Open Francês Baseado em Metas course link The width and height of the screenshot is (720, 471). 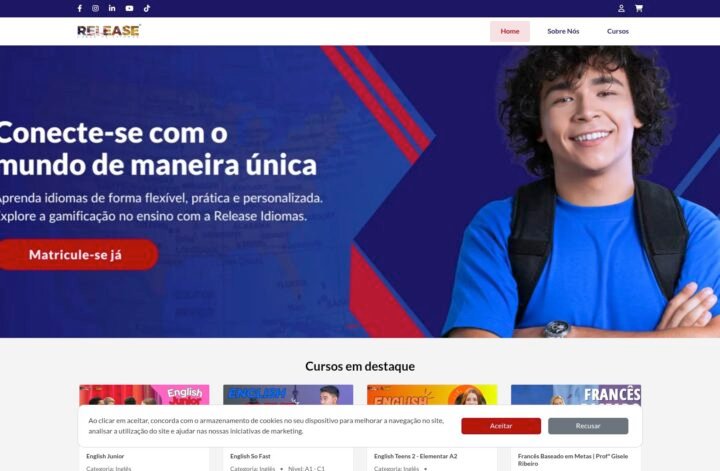click(x=573, y=460)
